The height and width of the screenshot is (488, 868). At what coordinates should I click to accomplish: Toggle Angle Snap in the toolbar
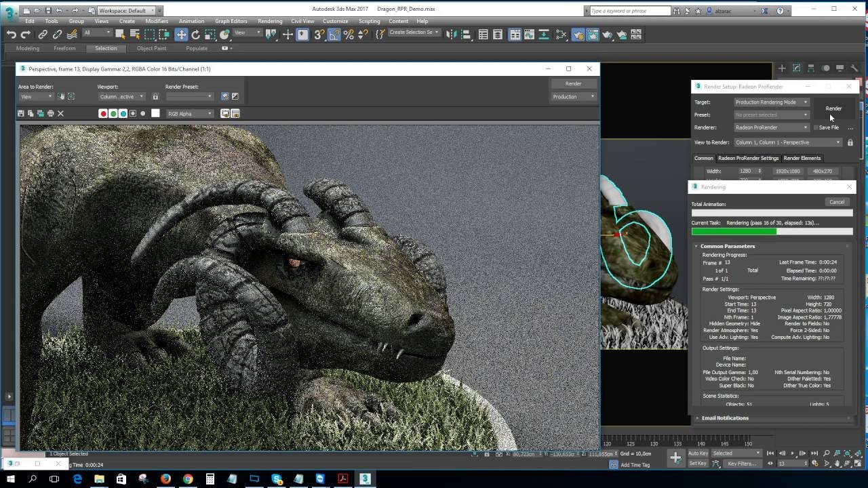pos(334,35)
